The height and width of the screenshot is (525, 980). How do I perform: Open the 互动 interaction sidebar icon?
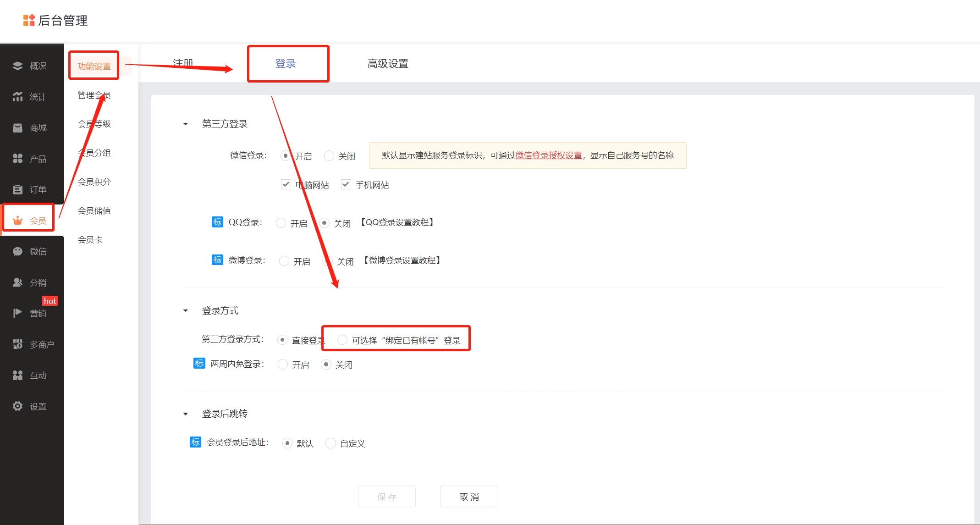[x=17, y=375]
